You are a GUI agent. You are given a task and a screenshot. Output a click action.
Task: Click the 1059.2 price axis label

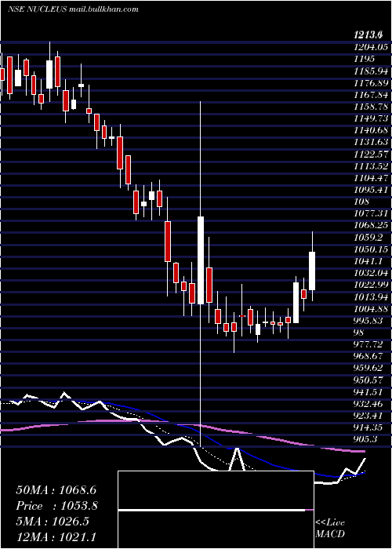[368, 238]
